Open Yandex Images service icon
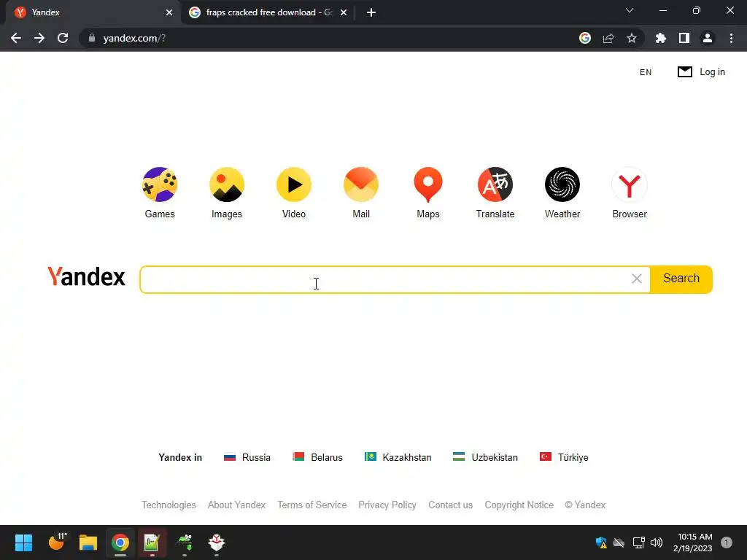The height and width of the screenshot is (560, 747). [227, 184]
